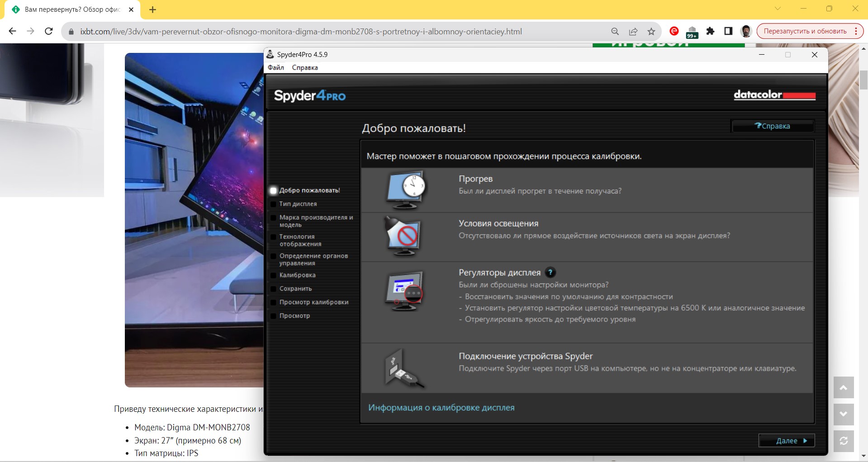Click the Экран: 27″ list item
Viewport: 868px width, 462px height.
tap(188, 440)
